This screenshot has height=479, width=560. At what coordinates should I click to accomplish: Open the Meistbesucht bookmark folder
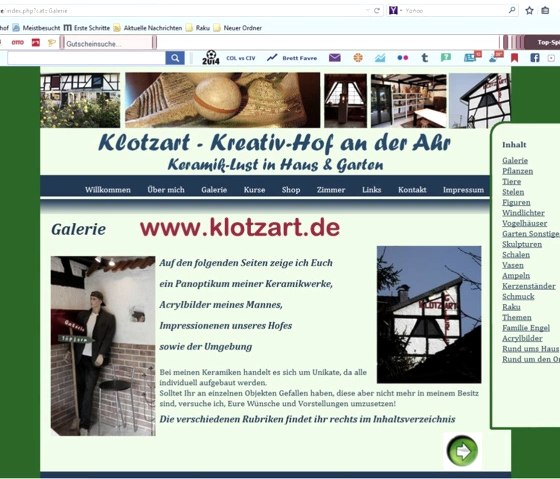pyautogui.click(x=36, y=28)
